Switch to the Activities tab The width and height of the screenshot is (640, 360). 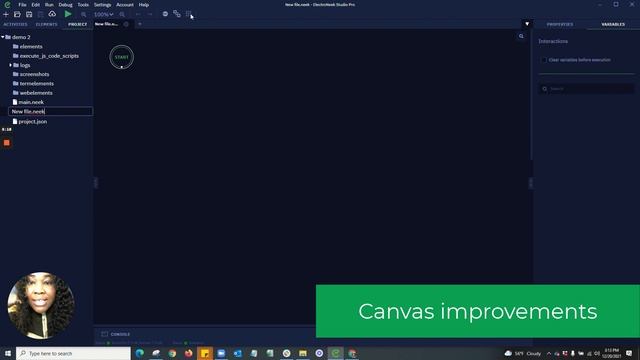point(16,24)
